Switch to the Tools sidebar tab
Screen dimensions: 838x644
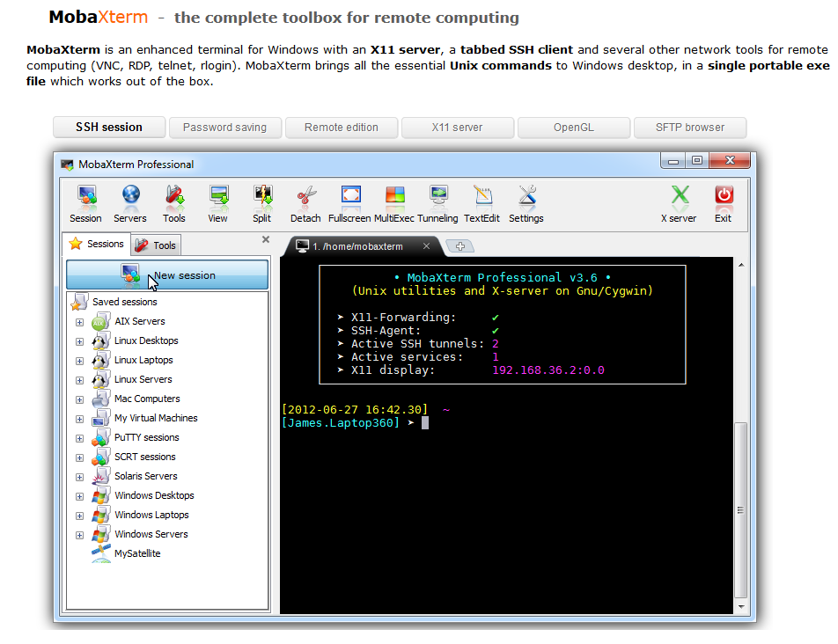tap(155, 245)
